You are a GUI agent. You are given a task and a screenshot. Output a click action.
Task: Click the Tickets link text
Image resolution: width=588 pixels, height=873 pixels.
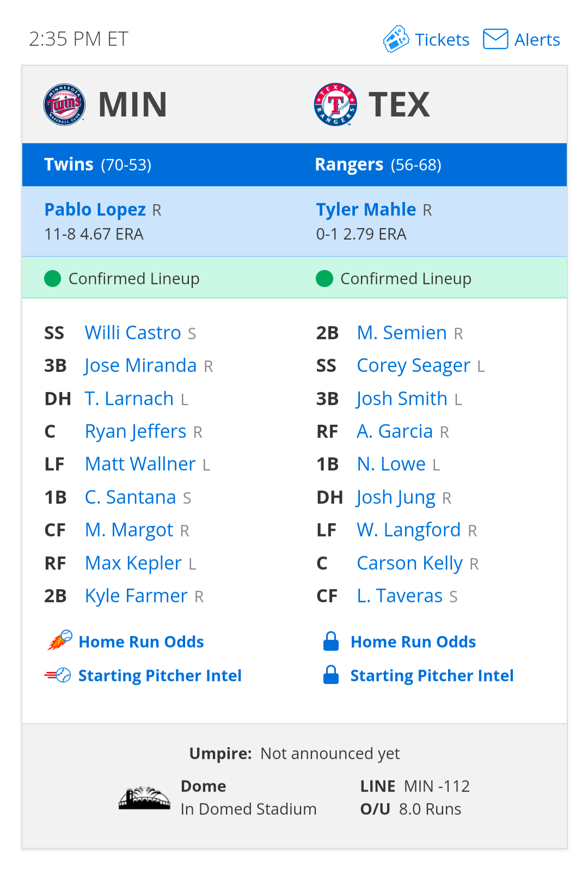point(442,40)
